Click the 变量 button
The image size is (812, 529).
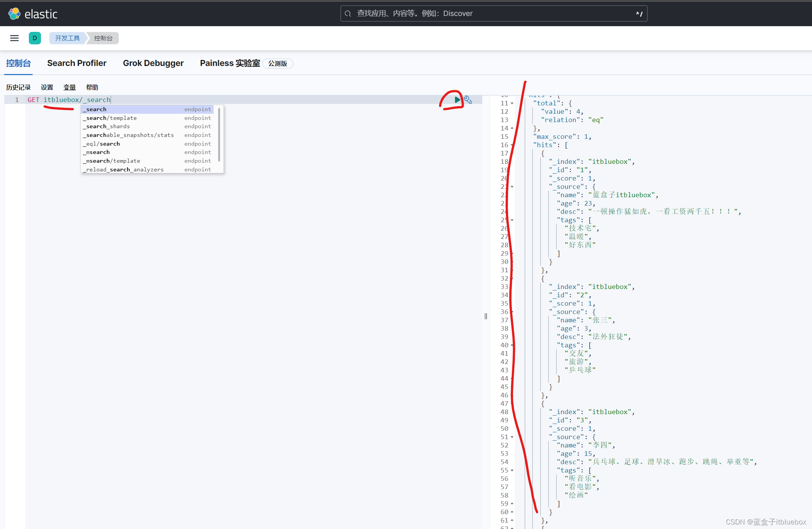click(x=69, y=87)
